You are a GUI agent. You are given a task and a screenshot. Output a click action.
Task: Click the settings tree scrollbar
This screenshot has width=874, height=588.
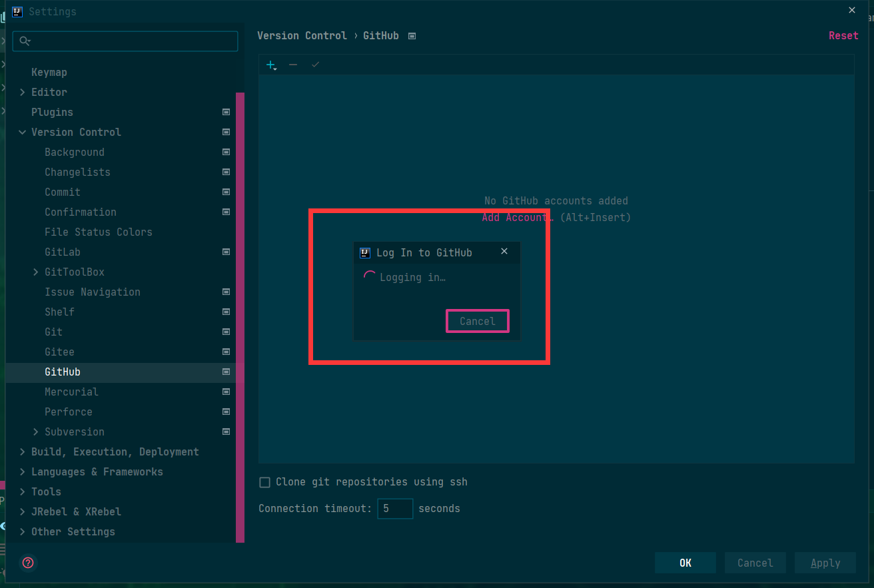tap(240, 317)
